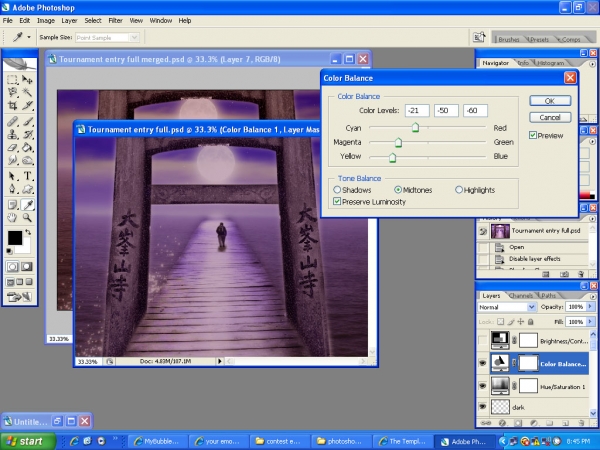Screen dimensions: 600x450
Task: Select the Hand tool
Action: 12,218
